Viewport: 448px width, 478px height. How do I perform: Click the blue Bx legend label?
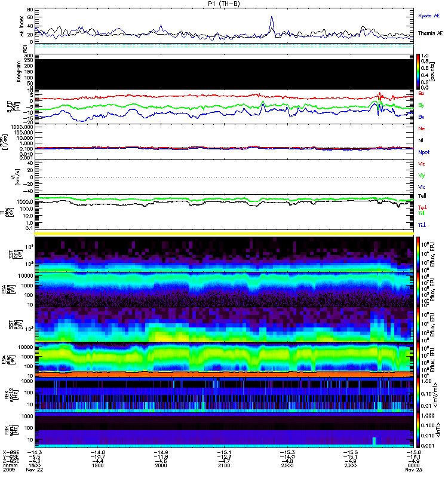(421, 117)
